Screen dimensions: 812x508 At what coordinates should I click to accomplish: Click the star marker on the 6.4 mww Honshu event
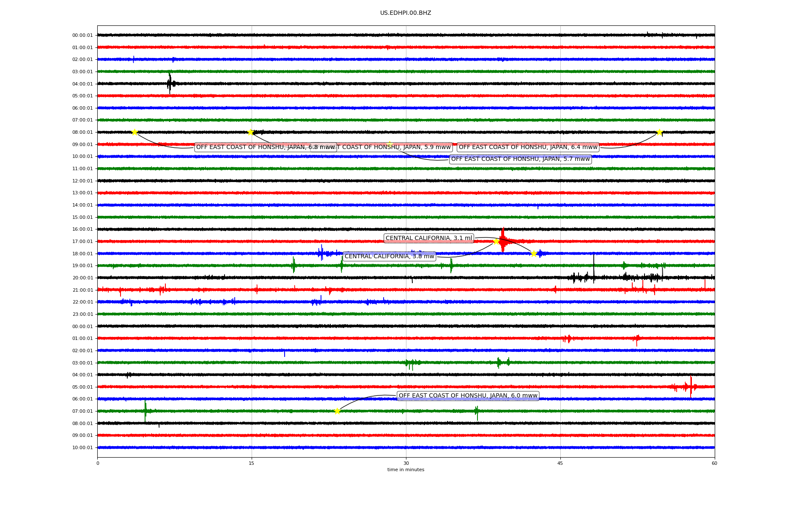click(659, 133)
